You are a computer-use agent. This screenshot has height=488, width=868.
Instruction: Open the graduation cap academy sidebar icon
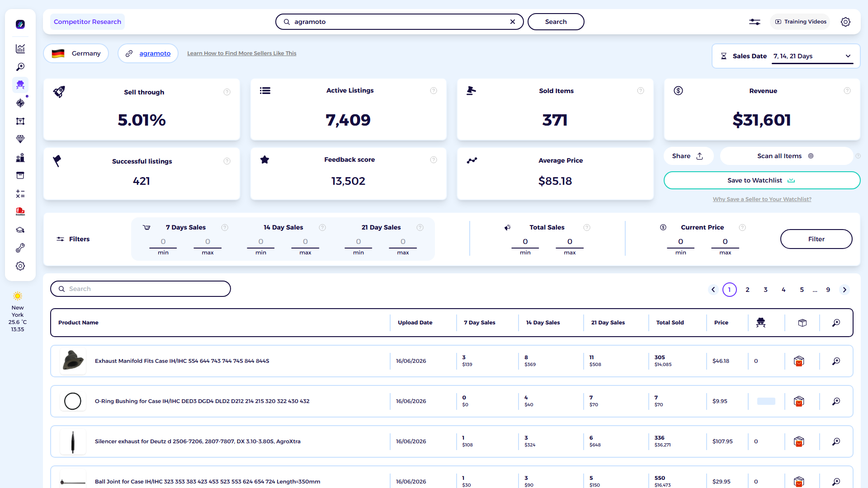pyautogui.click(x=20, y=230)
